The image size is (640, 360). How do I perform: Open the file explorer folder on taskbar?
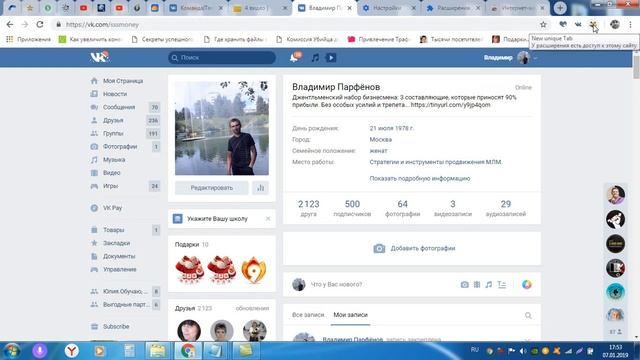(157, 351)
